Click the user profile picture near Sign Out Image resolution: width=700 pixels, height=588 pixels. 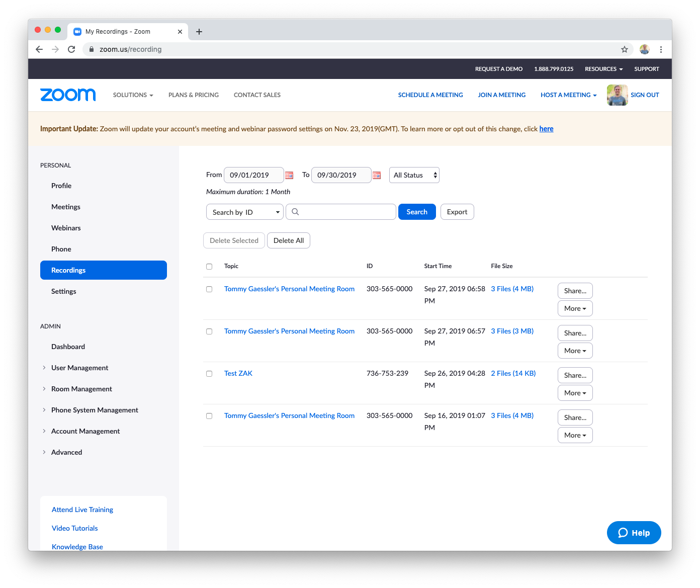pyautogui.click(x=617, y=95)
